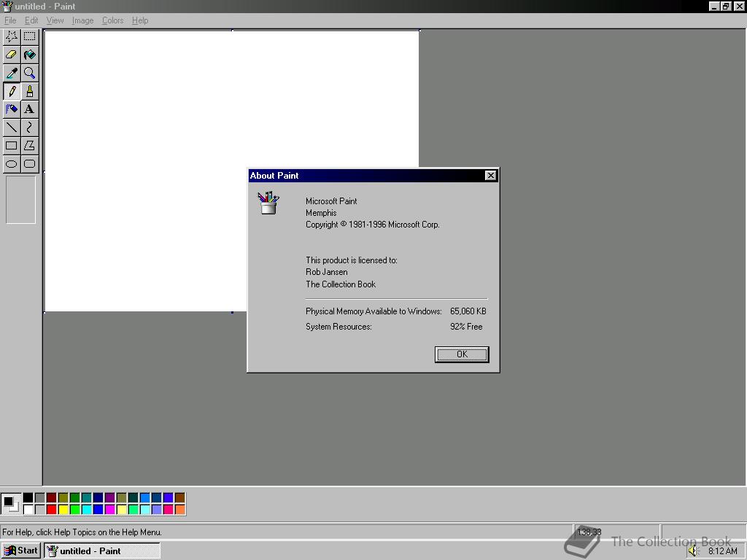This screenshot has width=747, height=560.
Task: Select the Text tool
Action: pos(29,109)
